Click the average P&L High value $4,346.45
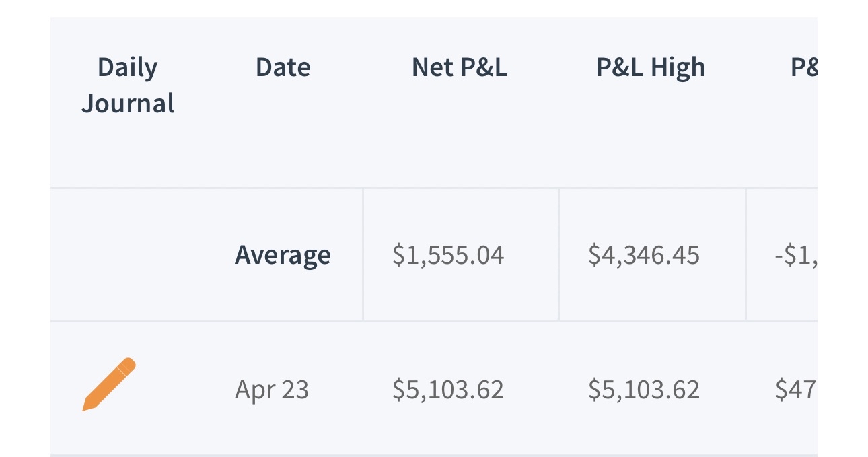 pyautogui.click(x=651, y=254)
